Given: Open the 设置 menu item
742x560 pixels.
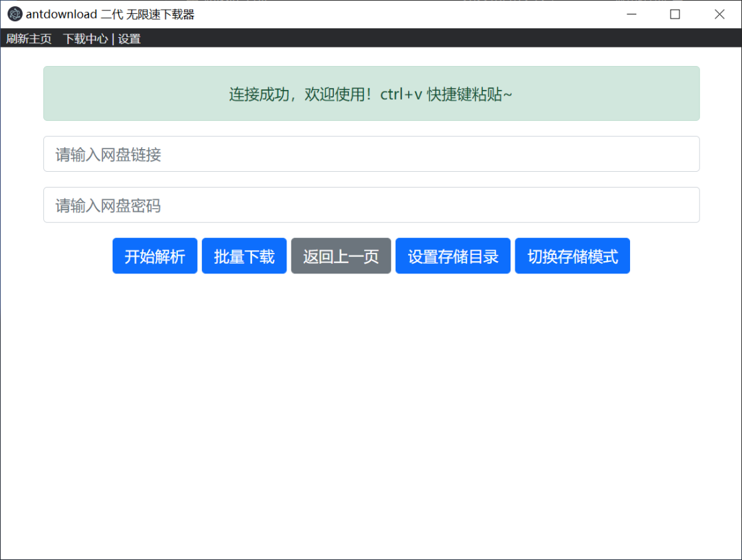Looking at the screenshot, I should point(129,39).
